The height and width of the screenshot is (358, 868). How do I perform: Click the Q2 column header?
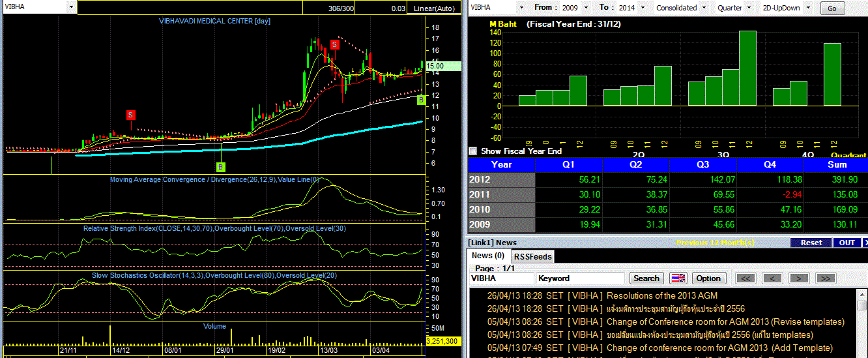[636, 164]
